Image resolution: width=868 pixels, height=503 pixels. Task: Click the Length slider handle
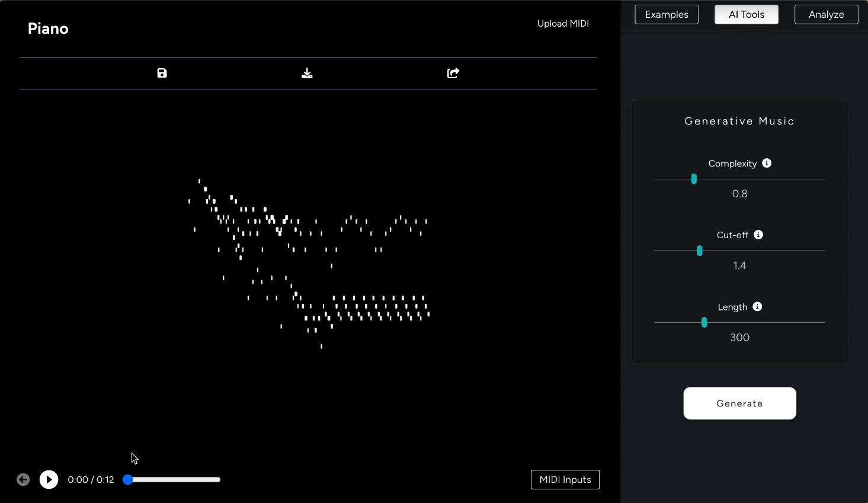[x=704, y=322]
